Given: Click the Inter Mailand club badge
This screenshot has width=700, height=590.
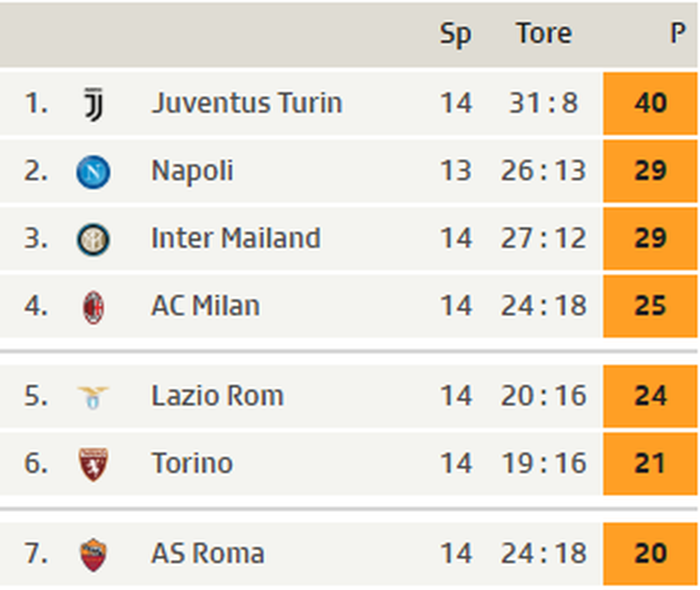Looking at the screenshot, I should [x=93, y=239].
